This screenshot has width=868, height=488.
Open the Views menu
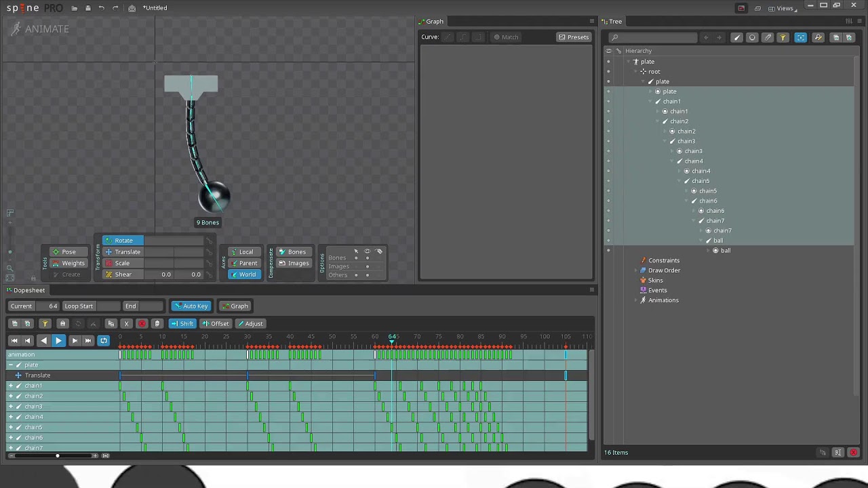(x=781, y=8)
